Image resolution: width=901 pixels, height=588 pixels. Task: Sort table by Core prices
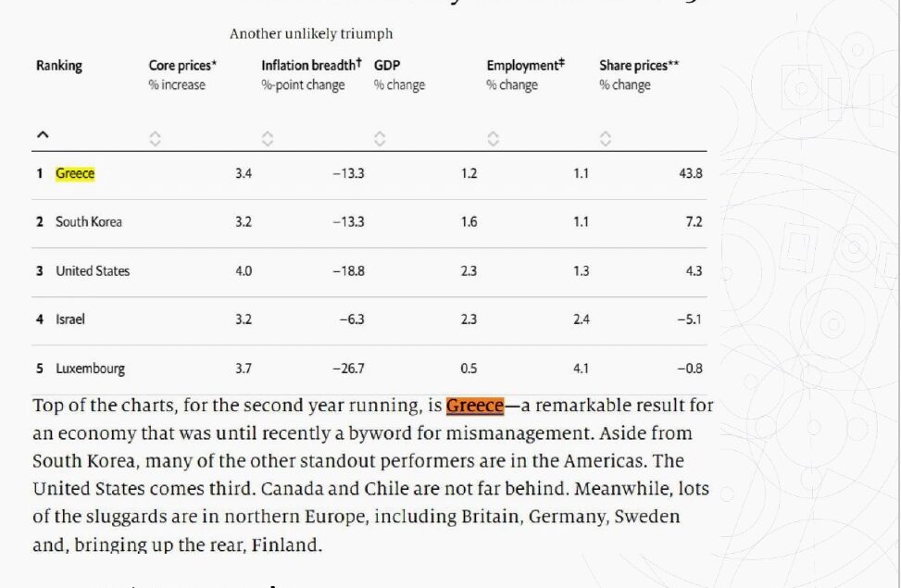(x=155, y=139)
